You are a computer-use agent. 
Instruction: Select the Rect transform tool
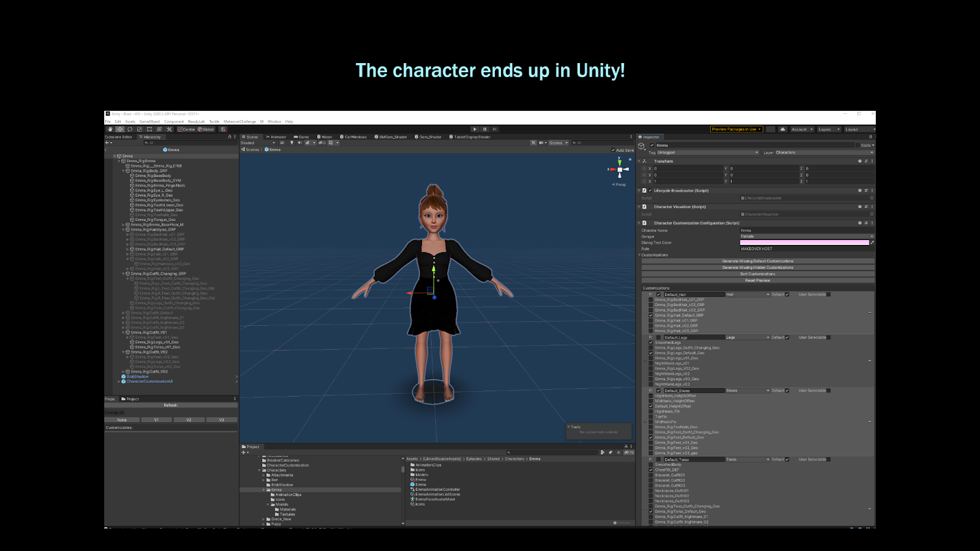(149, 129)
